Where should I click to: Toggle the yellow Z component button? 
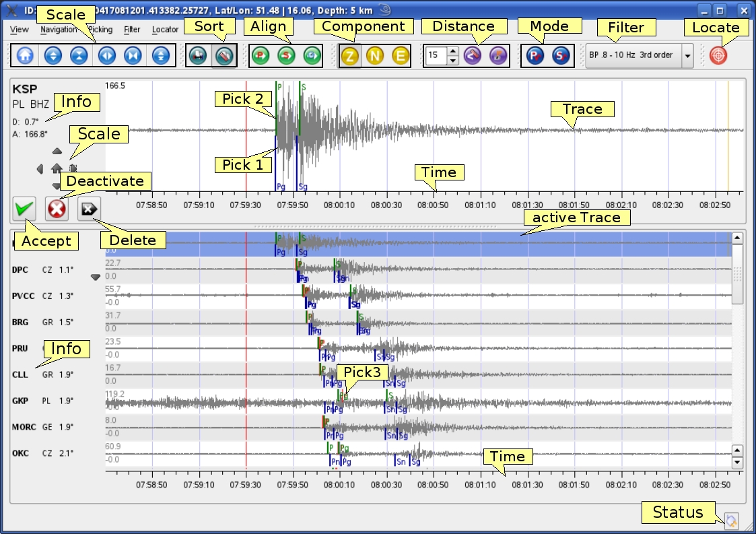coord(349,55)
